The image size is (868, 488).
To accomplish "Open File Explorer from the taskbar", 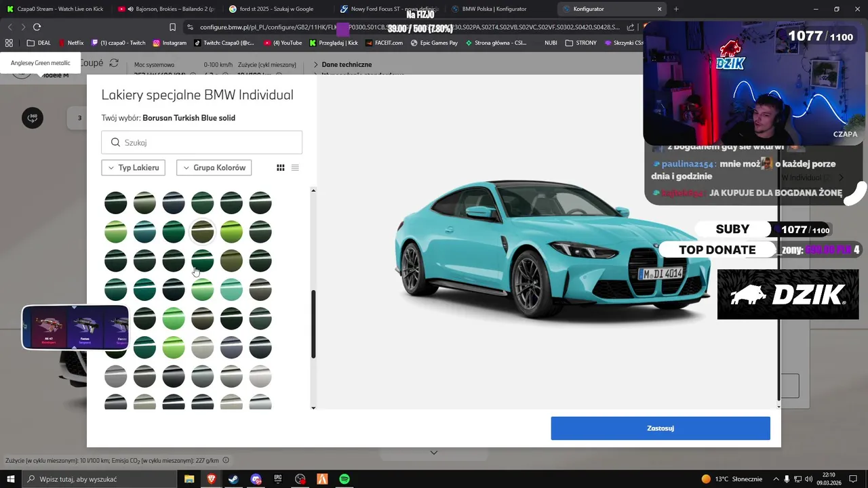I will 189,479.
